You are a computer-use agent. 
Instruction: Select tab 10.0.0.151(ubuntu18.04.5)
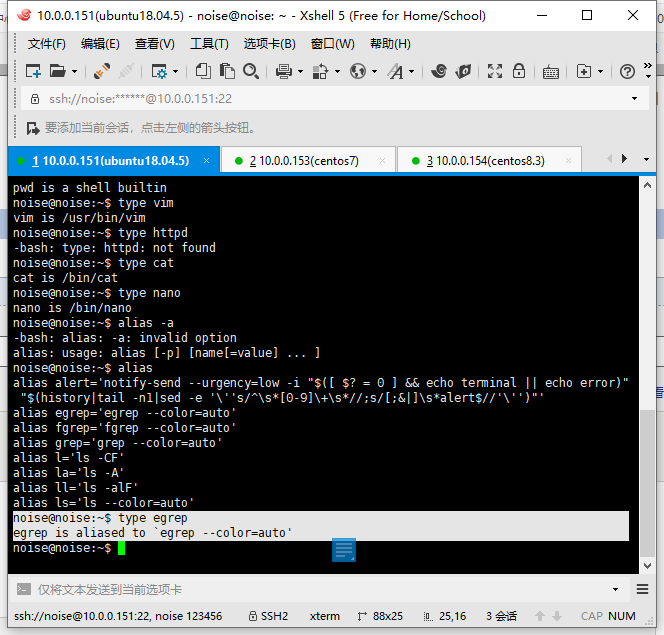114,161
